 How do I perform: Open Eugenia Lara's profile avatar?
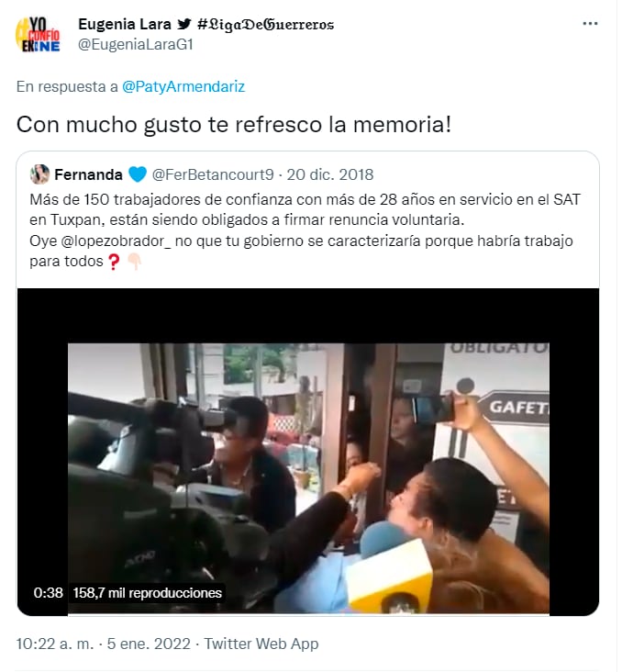(x=38, y=35)
